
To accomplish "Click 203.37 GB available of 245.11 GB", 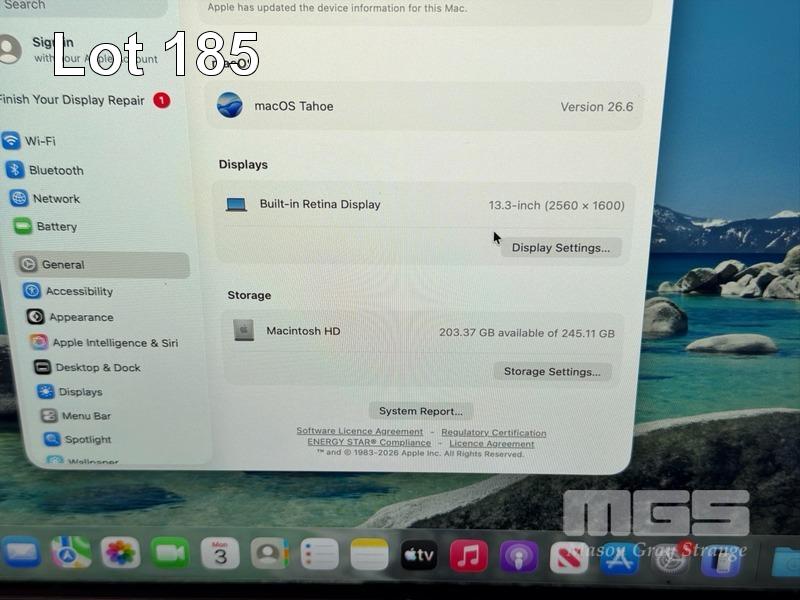I will point(527,333).
